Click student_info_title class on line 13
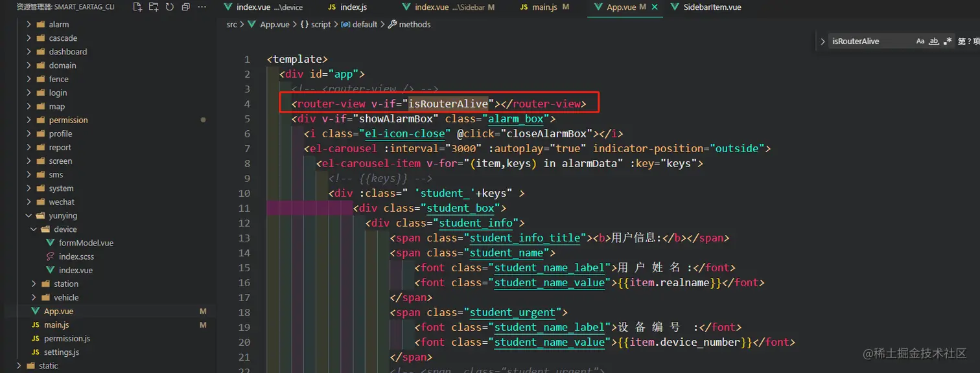The image size is (980, 373). (525, 238)
